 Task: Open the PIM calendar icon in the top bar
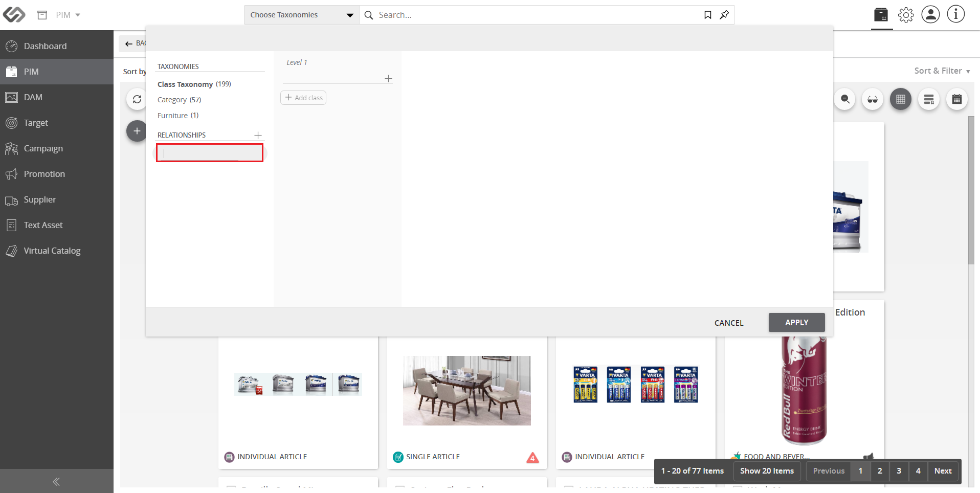[x=881, y=15]
